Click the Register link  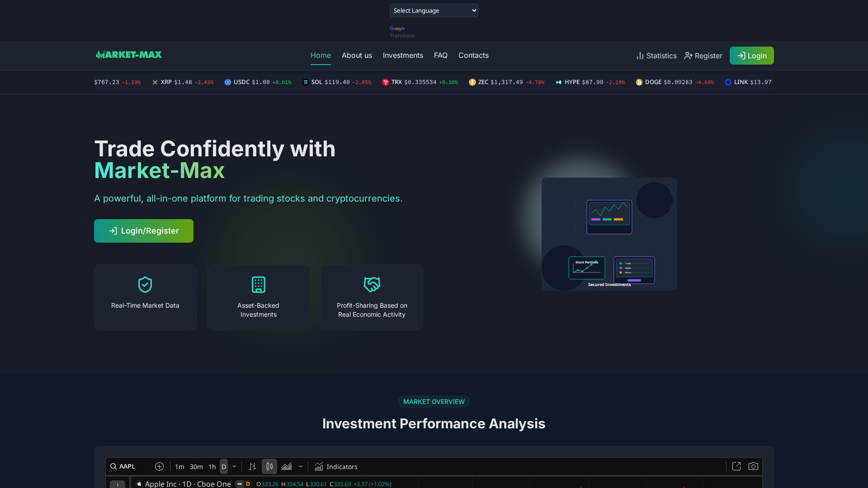click(x=703, y=56)
